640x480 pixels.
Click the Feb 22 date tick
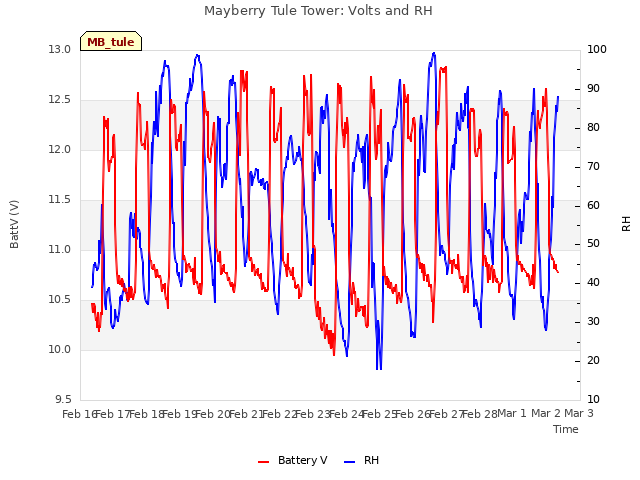coord(280,414)
